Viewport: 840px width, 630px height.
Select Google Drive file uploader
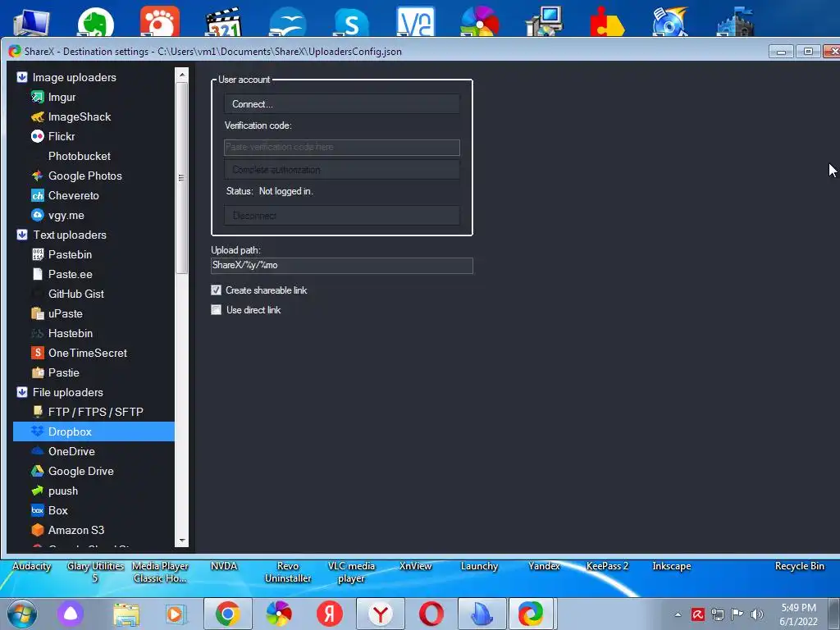pyautogui.click(x=81, y=471)
